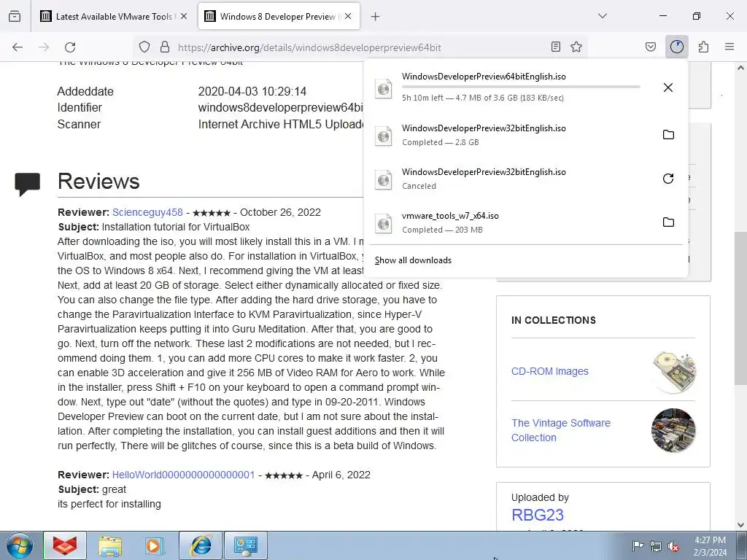Click the CD-ROM Images thumbnail
Image resolution: width=747 pixels, height=560 pixels.
673,372
